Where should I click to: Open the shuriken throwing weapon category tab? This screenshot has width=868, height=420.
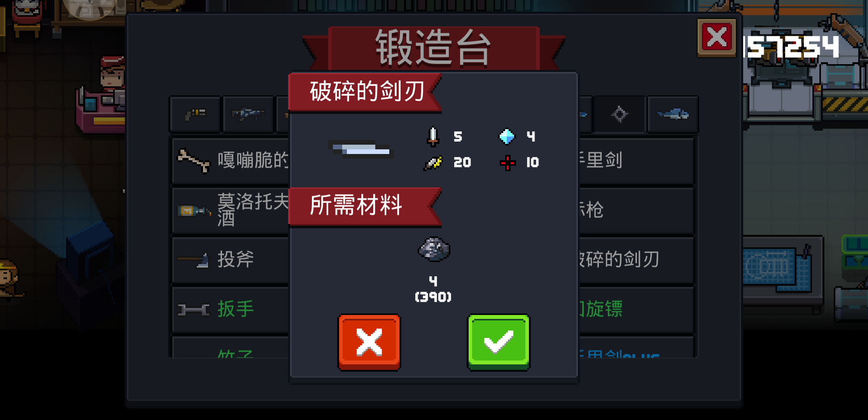619,114
